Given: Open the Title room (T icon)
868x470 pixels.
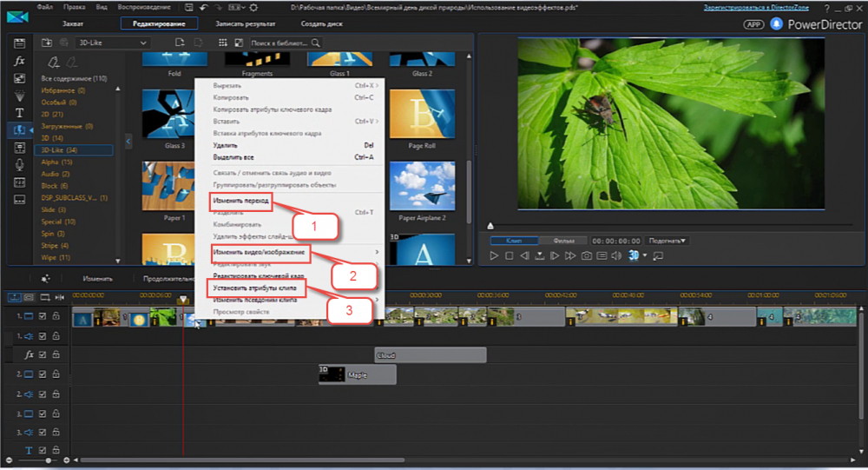Looking at the screenshot, I should pos(19,113).
